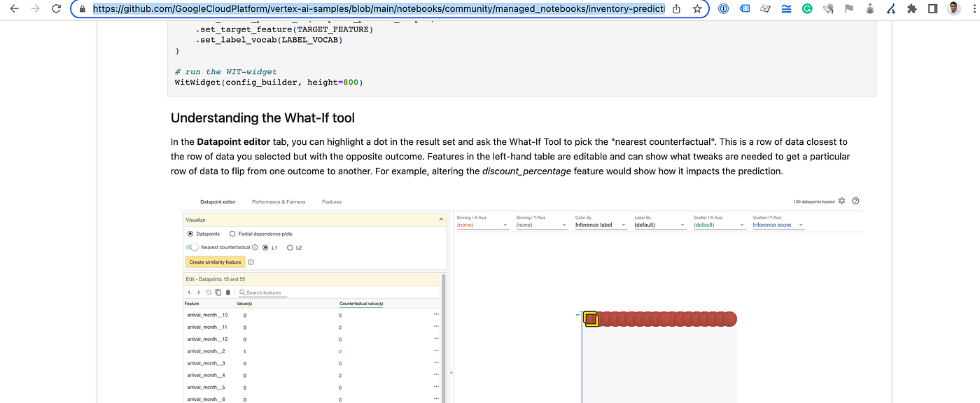This screenshot has width=980, height=403.
Task: Bookmark the page with the star icon
Action: click(x=697, y=9)
